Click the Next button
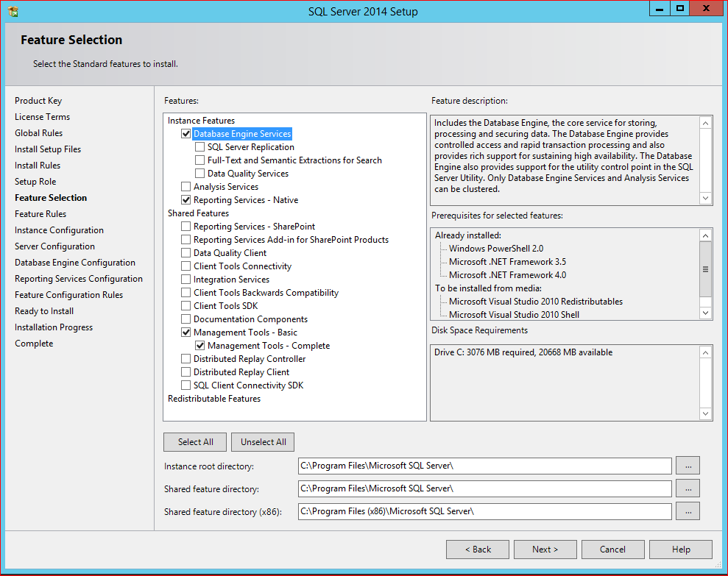The height and width of the screenshot is (576, 728). 545,550
